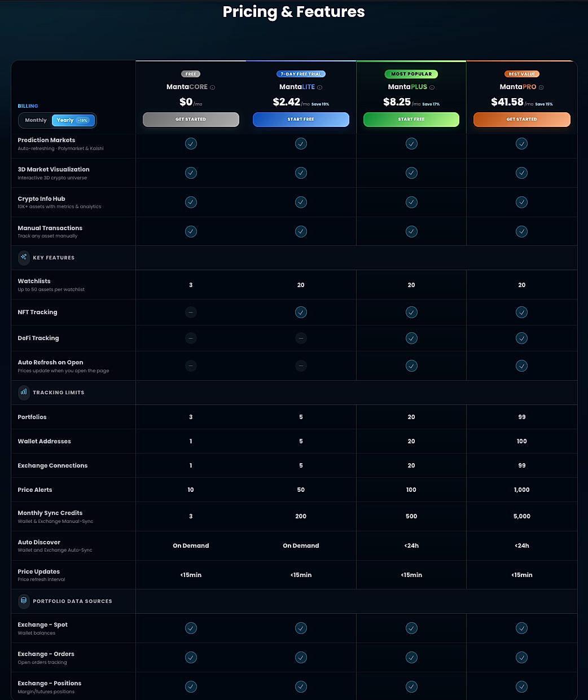Click info icon next to MantaPLUS

[x=432, y=87]
